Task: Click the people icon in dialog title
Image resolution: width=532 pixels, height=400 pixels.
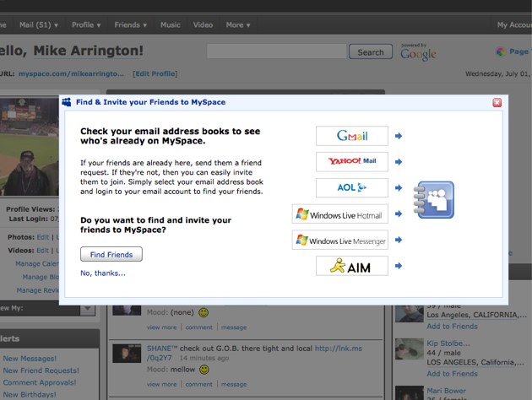Action: coord(67,102)
